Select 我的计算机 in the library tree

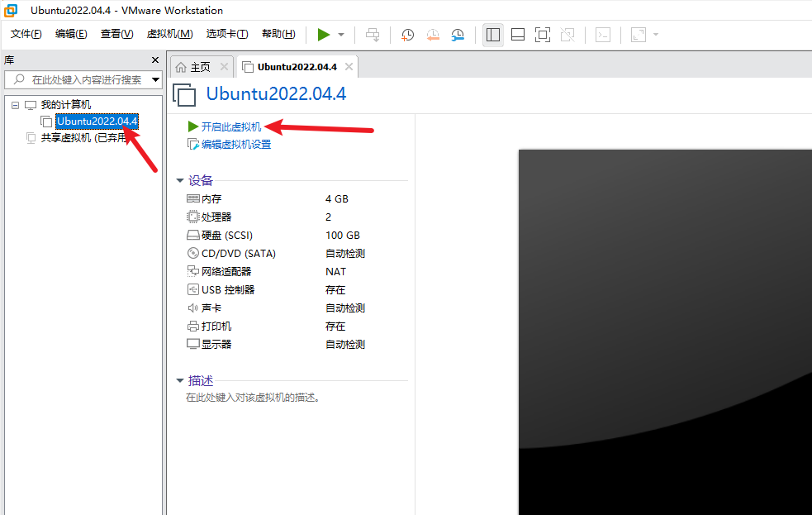[66, 105]
